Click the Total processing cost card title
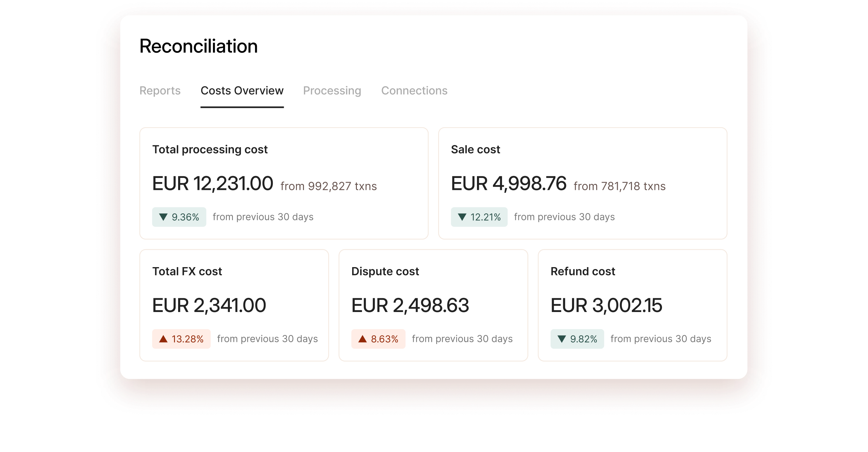Screen dimensions: 868x452 [209, 149]
